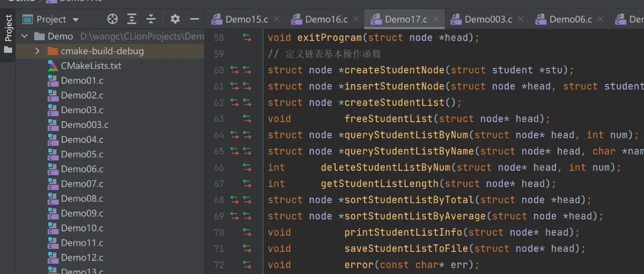Click the folder icon on left tool strip
Image resolution: width=644 pixels, height=274 pixels.
pyautogui.click(x=8, y=50)
